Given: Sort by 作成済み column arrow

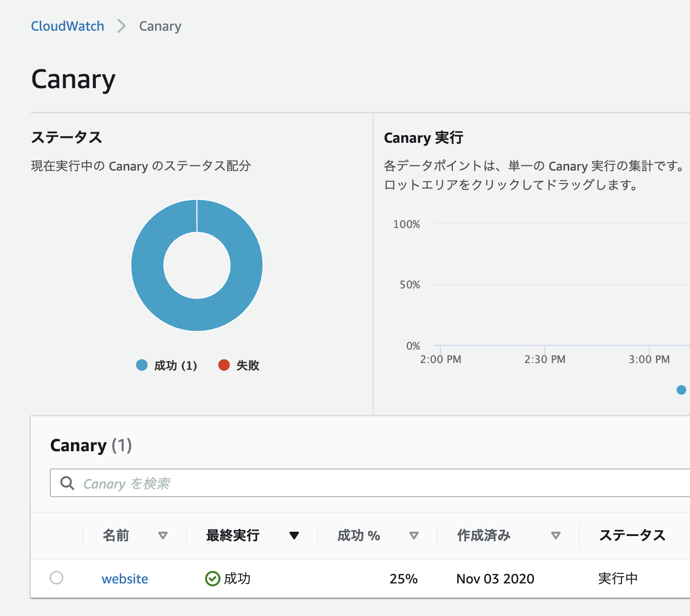Looking at the screenshot, I should (x=556, y=536).
